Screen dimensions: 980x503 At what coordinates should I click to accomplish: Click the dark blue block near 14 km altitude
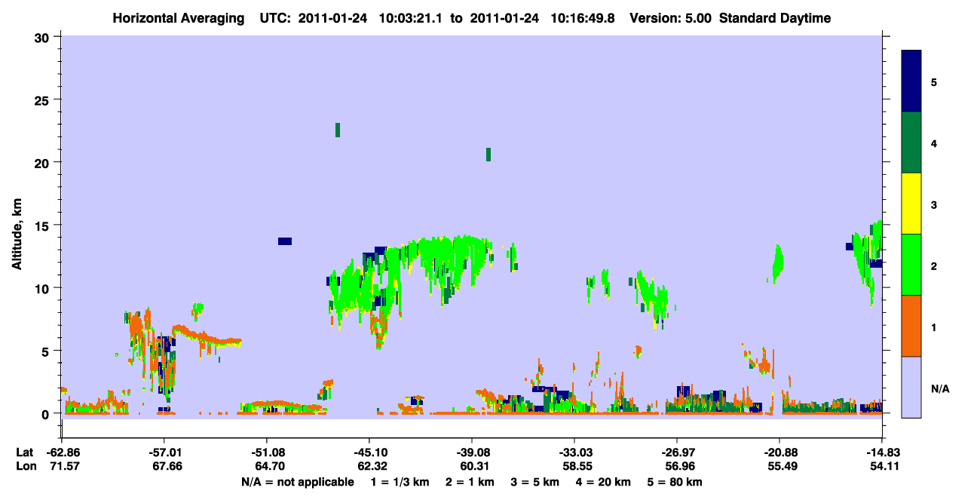pyautogui.click(x=285, y=241)
